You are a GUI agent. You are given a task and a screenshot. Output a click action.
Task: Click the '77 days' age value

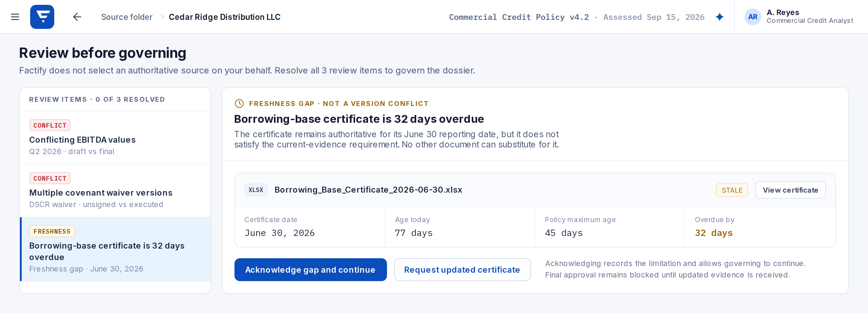(414, 233)
